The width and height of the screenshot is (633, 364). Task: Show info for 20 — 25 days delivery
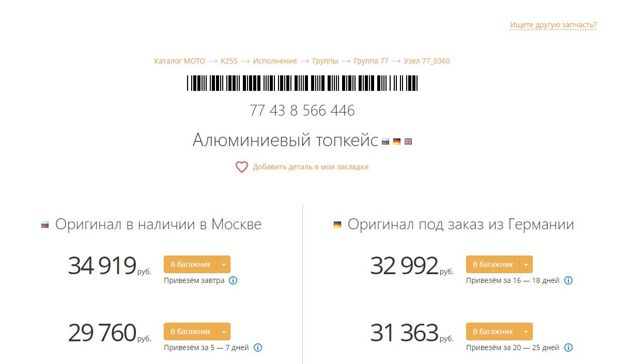[x=568, y=348]
